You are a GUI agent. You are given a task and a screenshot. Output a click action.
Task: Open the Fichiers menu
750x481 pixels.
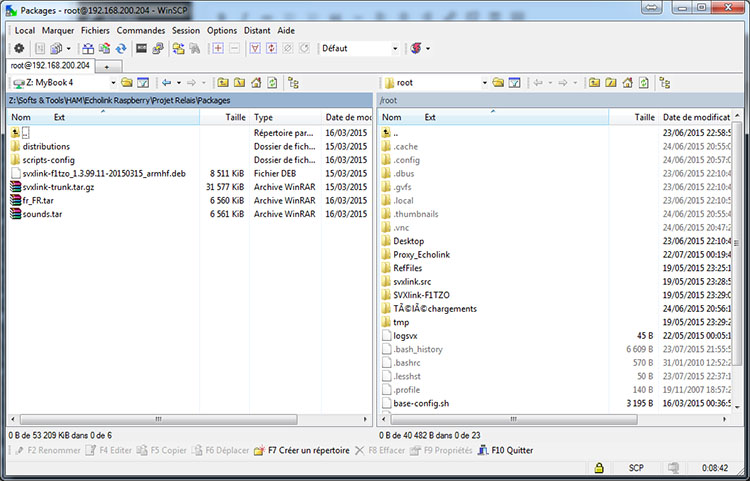click(x=95, y=31)
